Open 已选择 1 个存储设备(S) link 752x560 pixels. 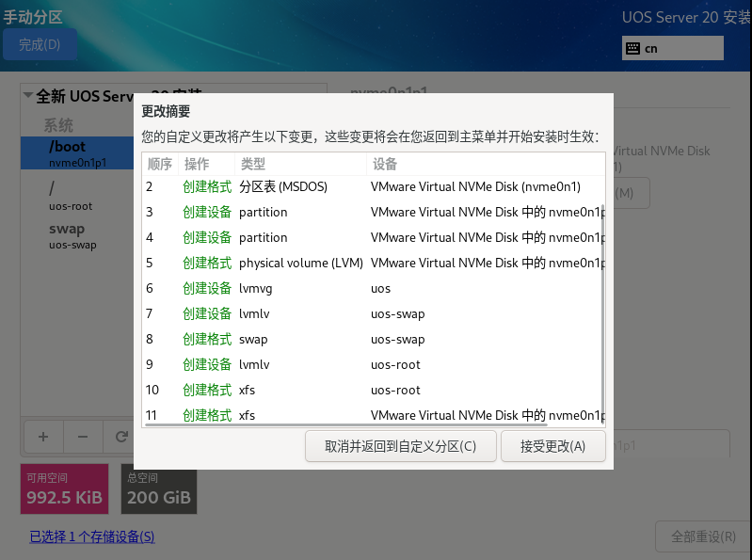pos(92,536)
